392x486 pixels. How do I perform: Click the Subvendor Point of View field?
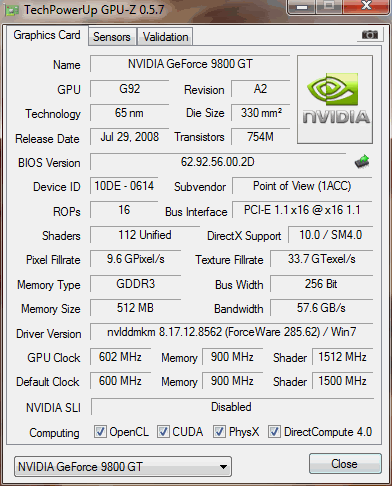[302, 186]
